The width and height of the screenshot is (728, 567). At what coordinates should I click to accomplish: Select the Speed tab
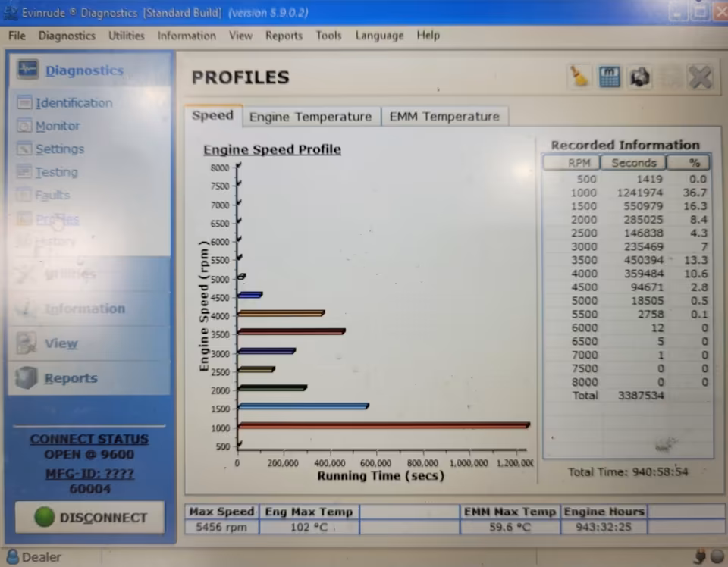212,115
